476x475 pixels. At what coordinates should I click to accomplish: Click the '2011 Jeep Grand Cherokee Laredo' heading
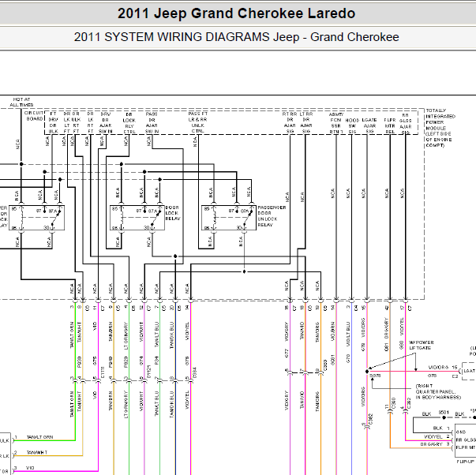point(236,13)
